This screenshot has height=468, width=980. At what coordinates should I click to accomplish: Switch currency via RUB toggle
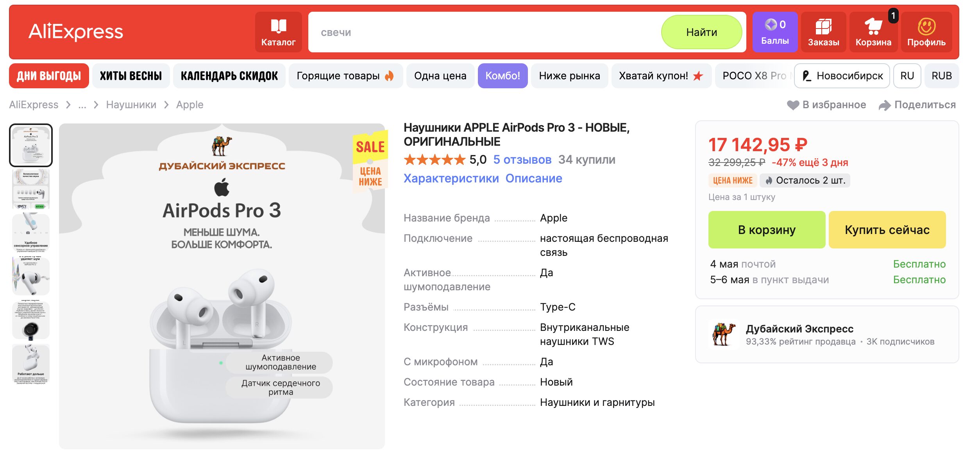tap(942, 75)
